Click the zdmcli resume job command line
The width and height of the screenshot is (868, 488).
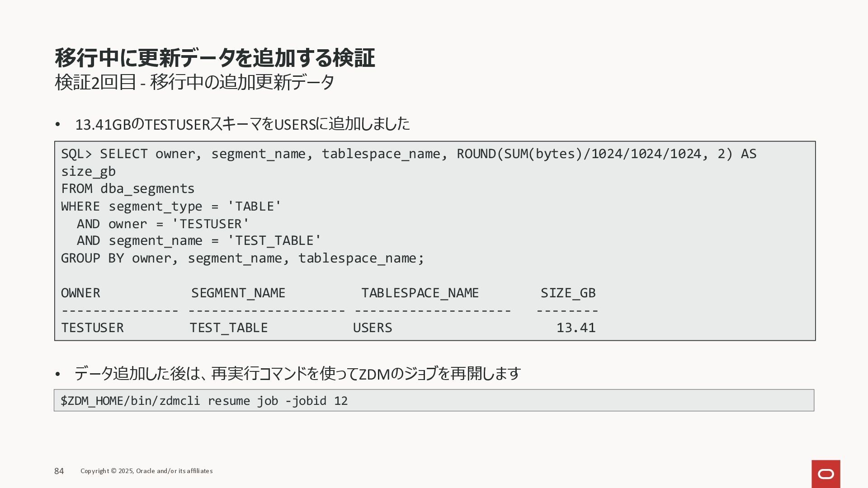pos(204,401)
